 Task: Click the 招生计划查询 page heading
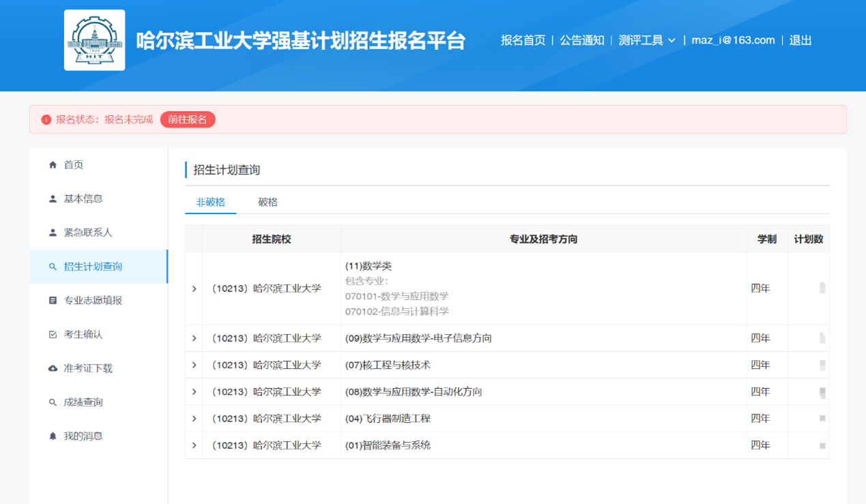[227, 170]
